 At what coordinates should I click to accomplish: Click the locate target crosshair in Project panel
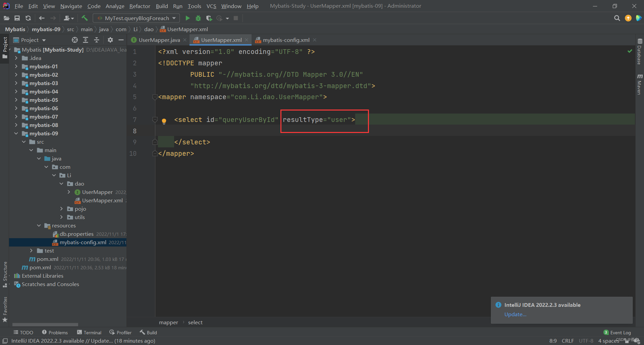75,40
